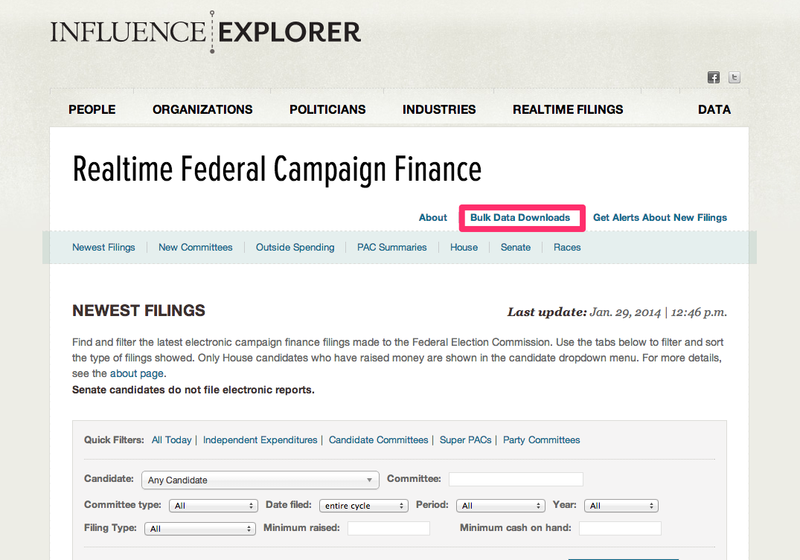Click the Committee text field
800x560 pixels.
[x=515, y=479]
